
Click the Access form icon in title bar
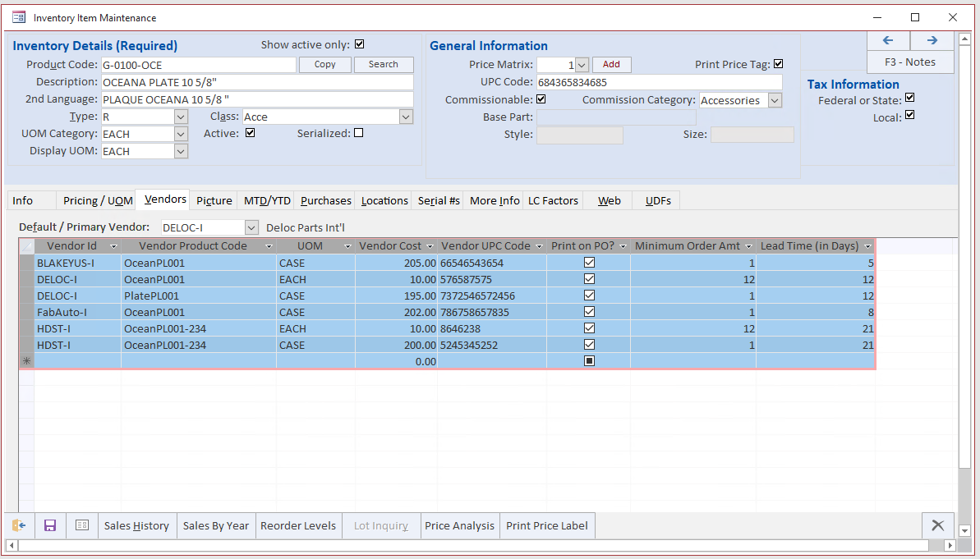coord(18,17)
